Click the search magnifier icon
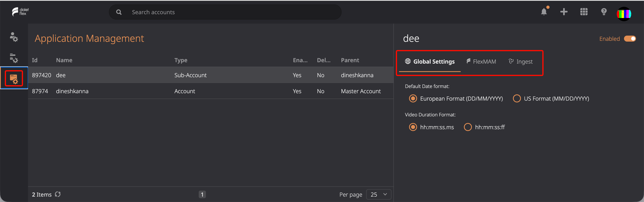Viewport: 644px width, 202px height. pyautogui.click(x=119, y=12)
